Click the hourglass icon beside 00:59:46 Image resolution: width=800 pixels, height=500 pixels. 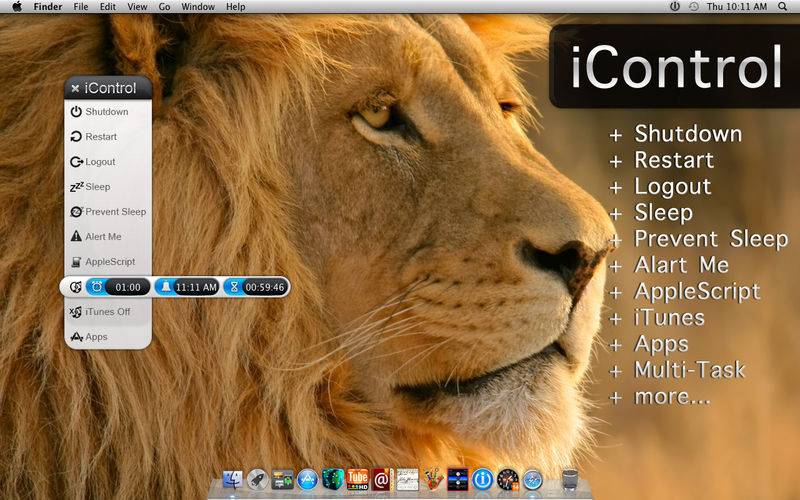(234, 287)
